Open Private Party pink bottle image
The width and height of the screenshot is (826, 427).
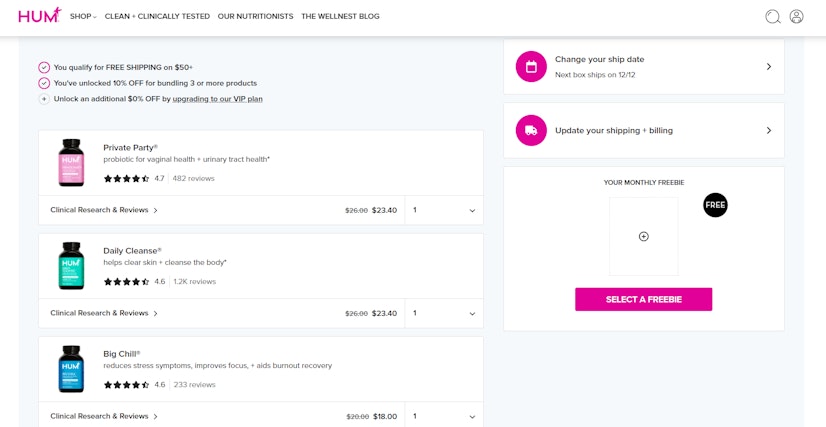tap(71, 163)
